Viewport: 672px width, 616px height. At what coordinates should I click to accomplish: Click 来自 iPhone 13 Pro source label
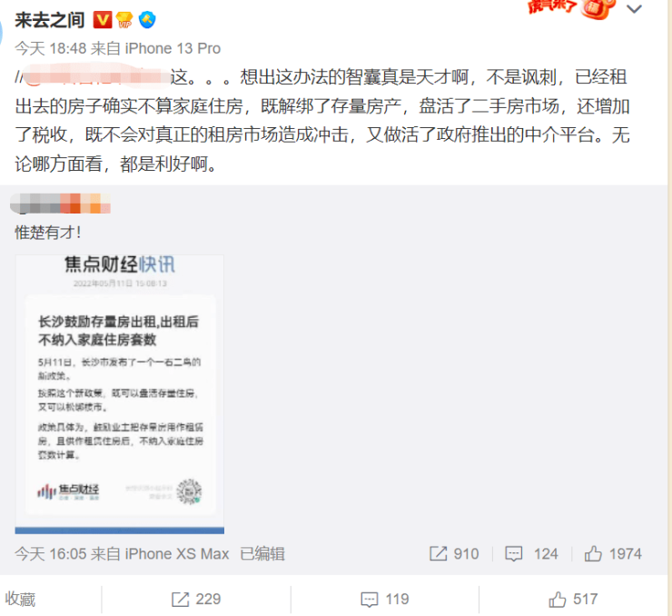(155, 48)
